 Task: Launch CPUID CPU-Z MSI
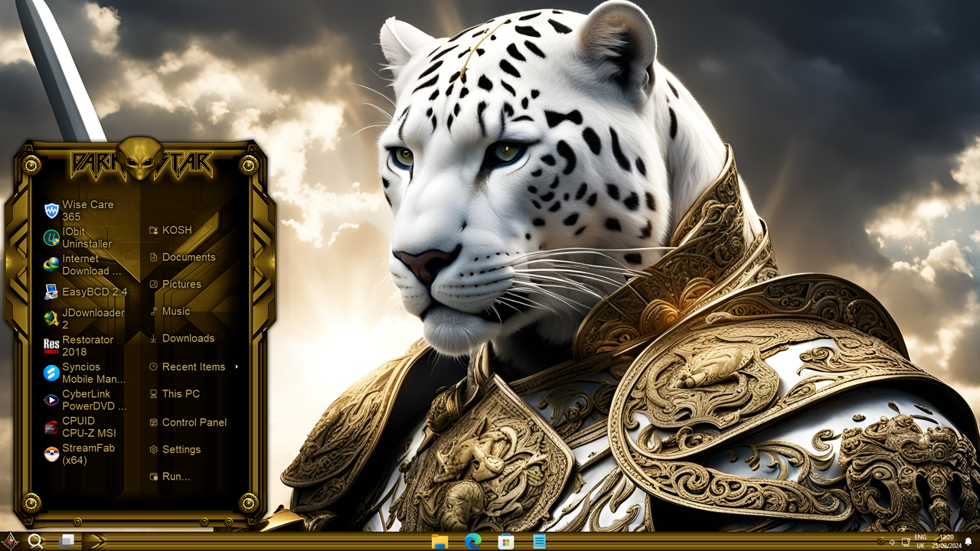pos(85,427)
